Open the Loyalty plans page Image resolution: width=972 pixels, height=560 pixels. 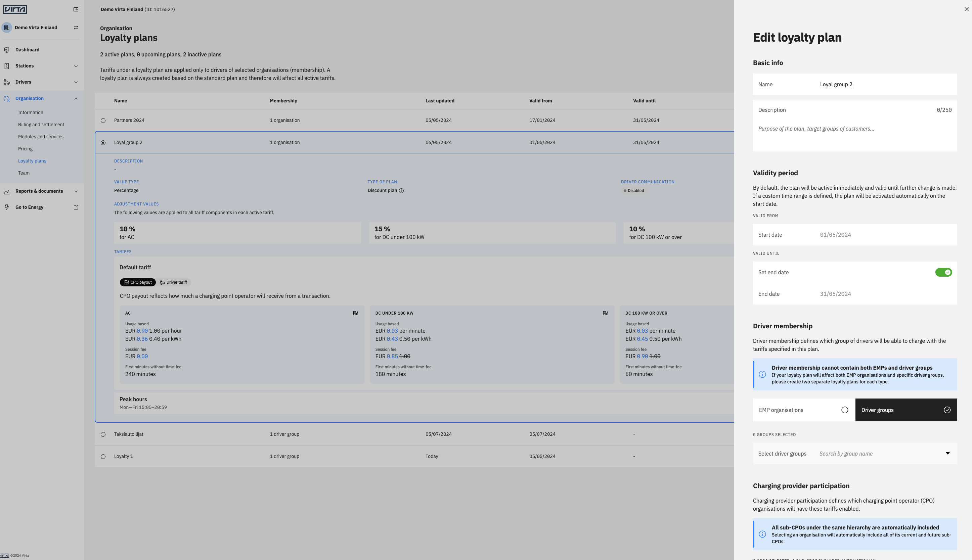(x=32, y=161)
